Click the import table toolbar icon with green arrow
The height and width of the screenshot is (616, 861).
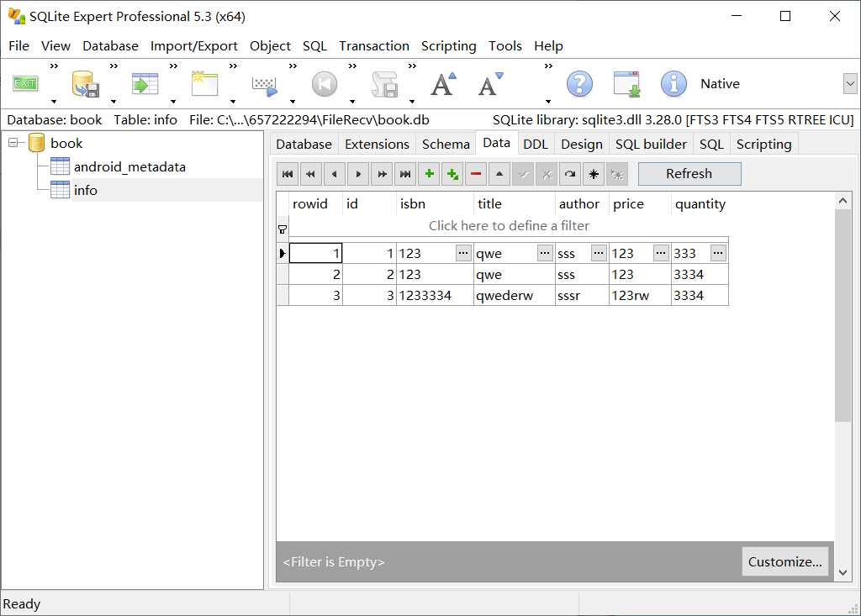(145, 84)
